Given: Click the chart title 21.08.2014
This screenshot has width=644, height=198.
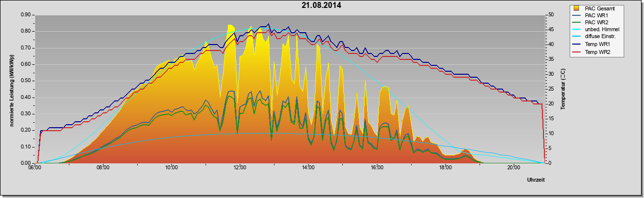Looking at the screenshot, I should coord(321,5).
